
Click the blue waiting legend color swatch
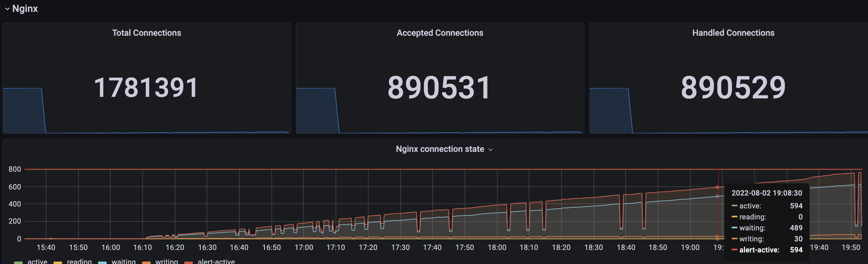(x=102, y=262)
